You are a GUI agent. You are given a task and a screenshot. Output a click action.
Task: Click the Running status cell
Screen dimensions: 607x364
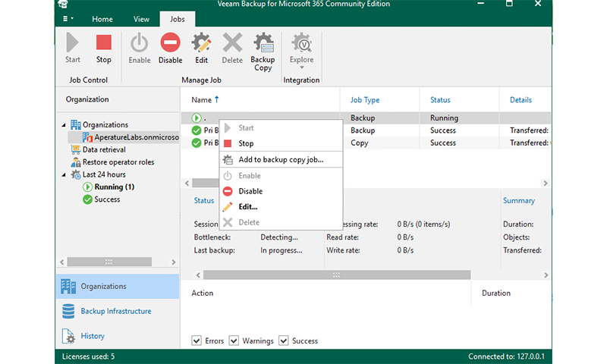[444, 118]
